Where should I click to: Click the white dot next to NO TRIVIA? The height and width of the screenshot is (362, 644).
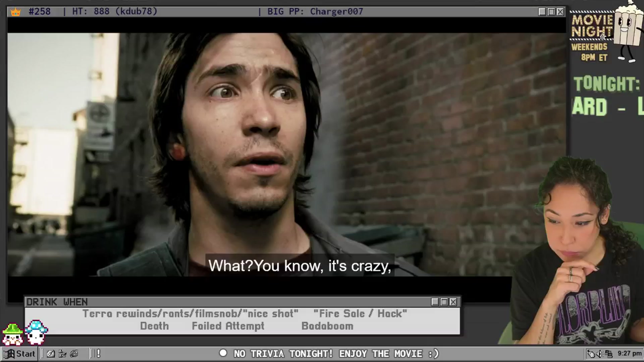(223, 353)
